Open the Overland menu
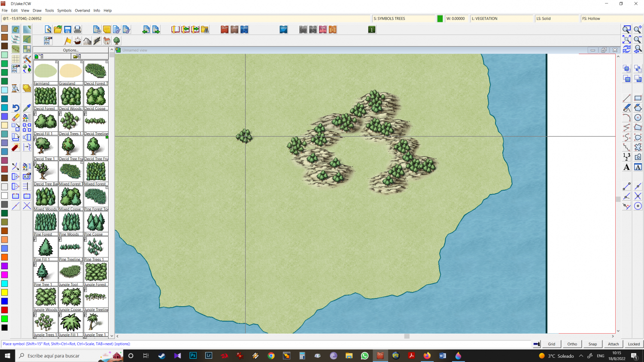The image size is (644, 362). (x=82, y=10)
